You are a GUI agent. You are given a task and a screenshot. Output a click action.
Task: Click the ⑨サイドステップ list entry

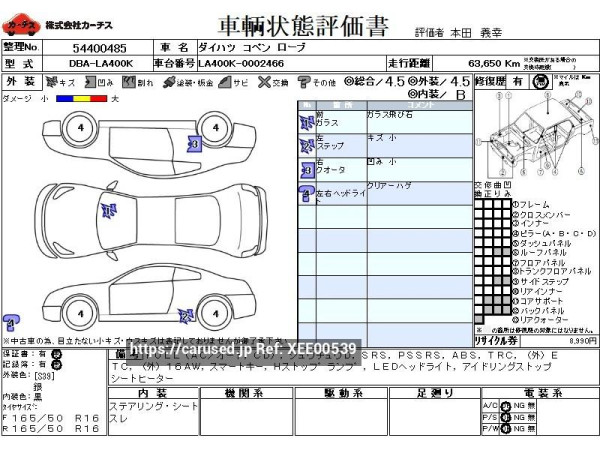(541, 281)
